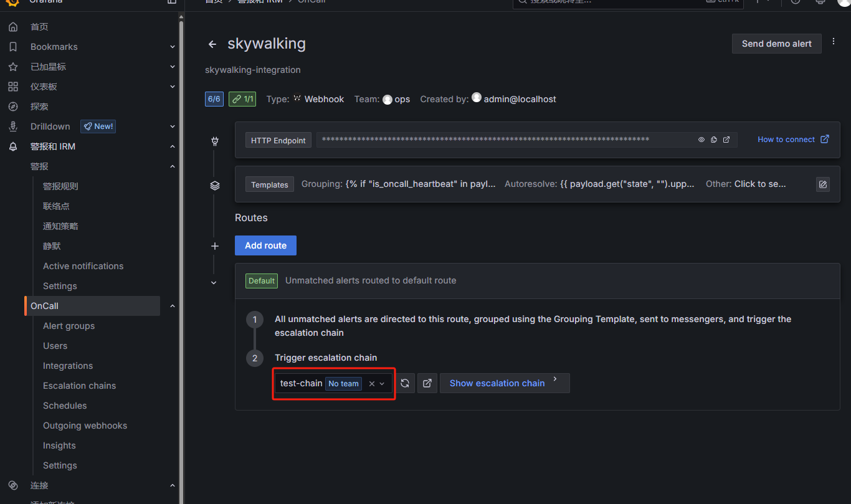Click the bell icon for 警报和 IRM
This screenshot has width=851, height=504.
coord(13,146)
